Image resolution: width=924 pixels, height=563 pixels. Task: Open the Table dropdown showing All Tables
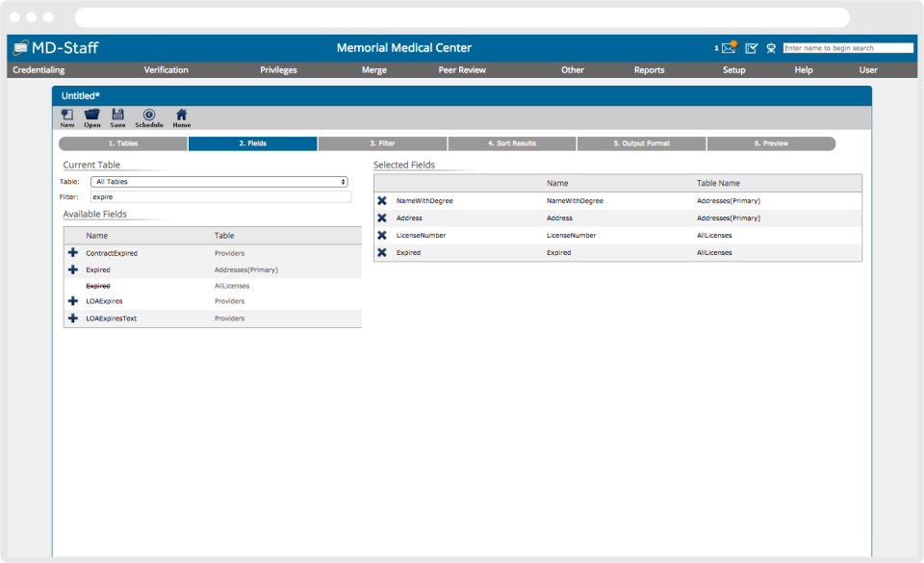coord(219,181)
